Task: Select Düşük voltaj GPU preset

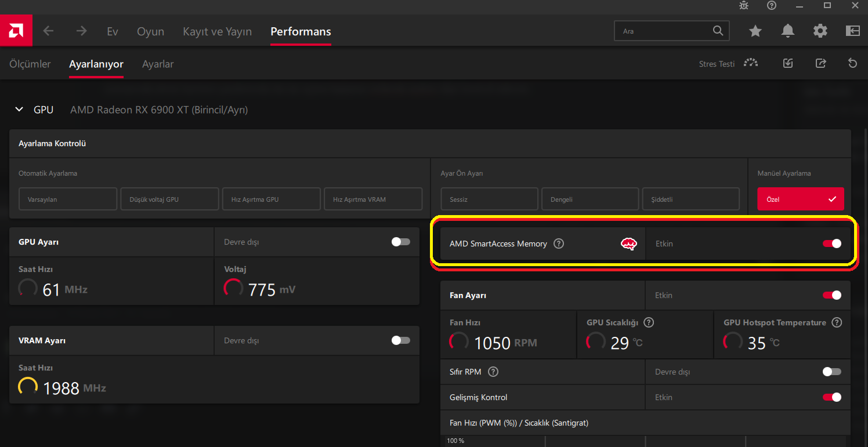Action: (x=170, y=199)
